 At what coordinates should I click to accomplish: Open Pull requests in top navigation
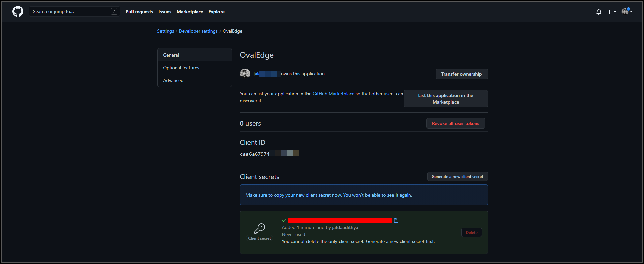pyautogui.click(x=139, y=12)
